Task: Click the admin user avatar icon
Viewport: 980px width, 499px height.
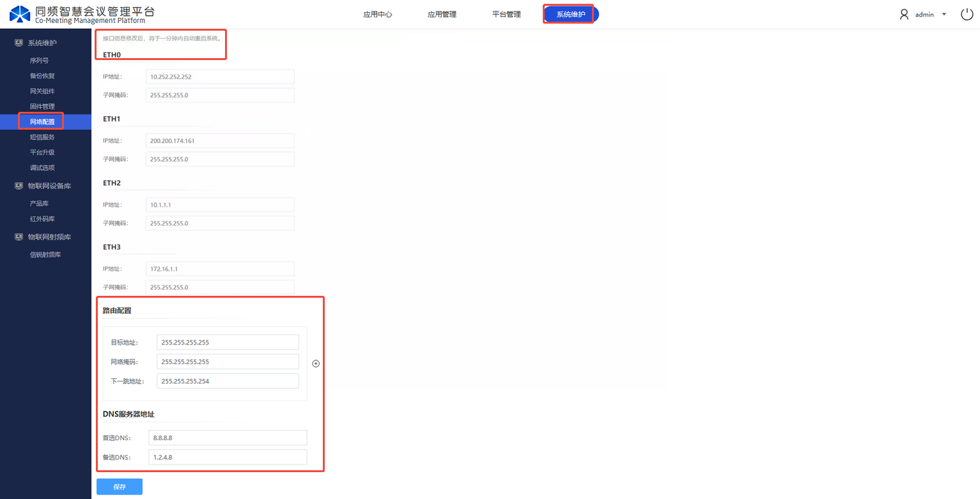Action: [x=904, y=14]
